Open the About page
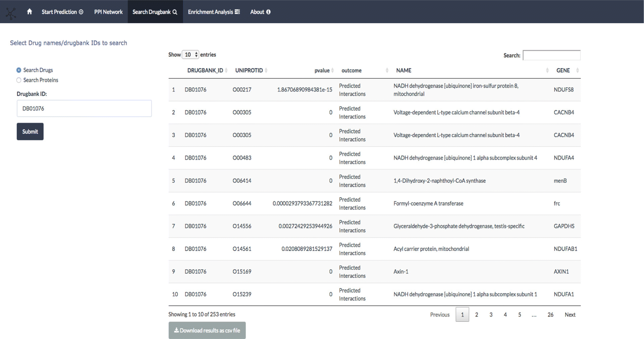This screenshot has height=339, width=644. pyautogui.click(x=260, y=12)
